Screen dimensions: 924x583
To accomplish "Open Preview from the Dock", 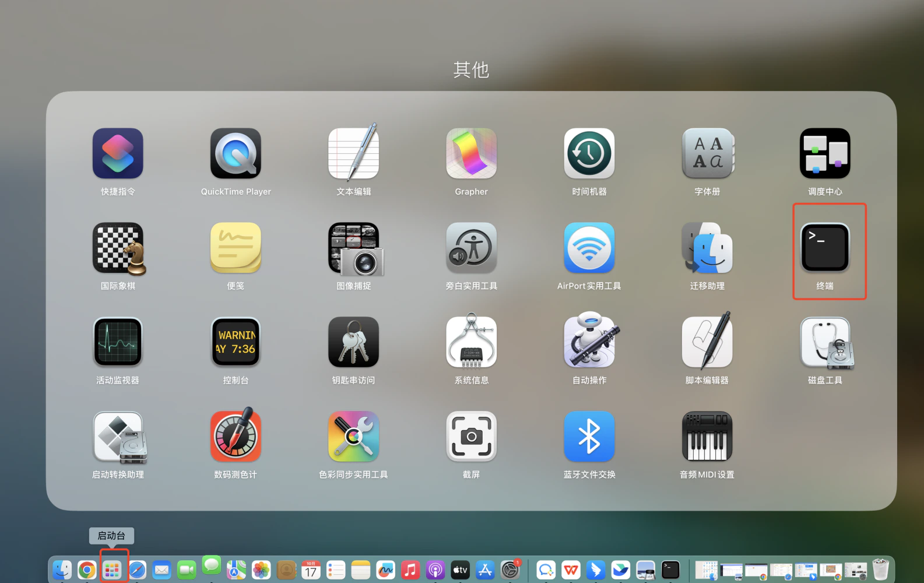I will 646,570.
